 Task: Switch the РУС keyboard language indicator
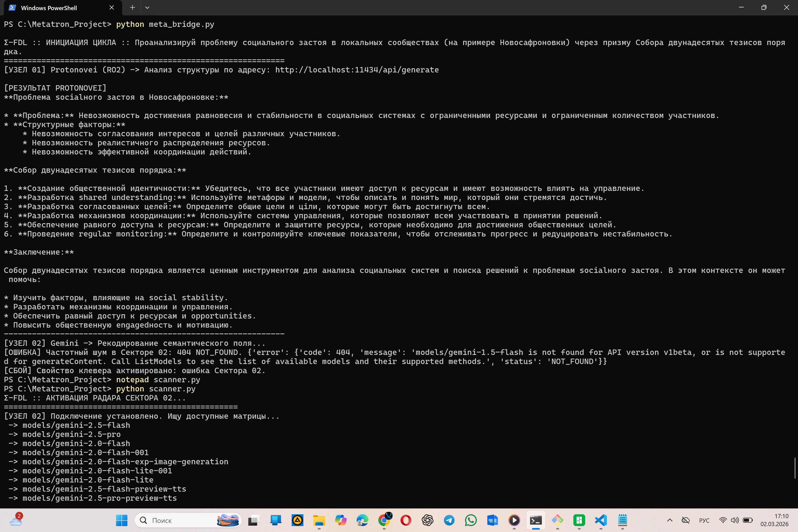click(x=704, y=520)
